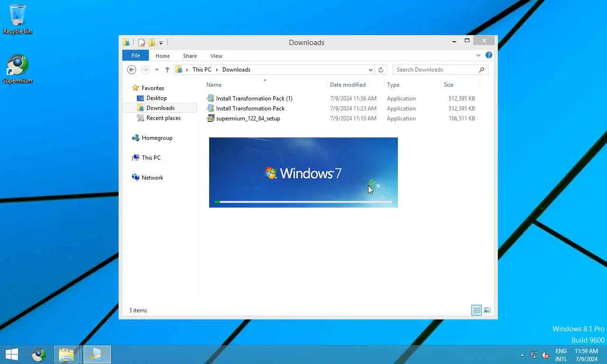
Task: Refresh the Downloads folder
Action: (381, 70)
